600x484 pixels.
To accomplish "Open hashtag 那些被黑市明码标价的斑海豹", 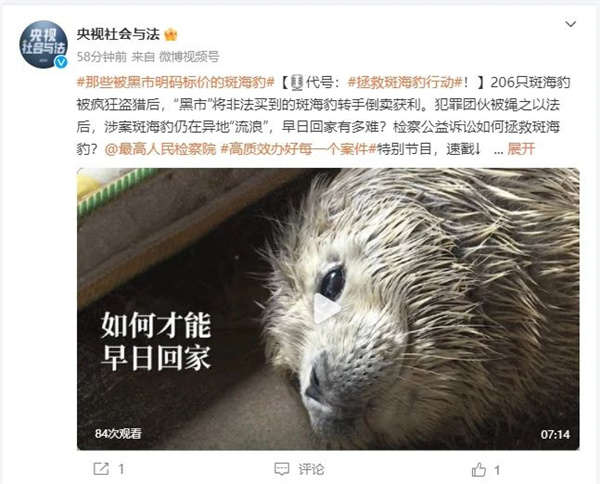I will (176, 82).
